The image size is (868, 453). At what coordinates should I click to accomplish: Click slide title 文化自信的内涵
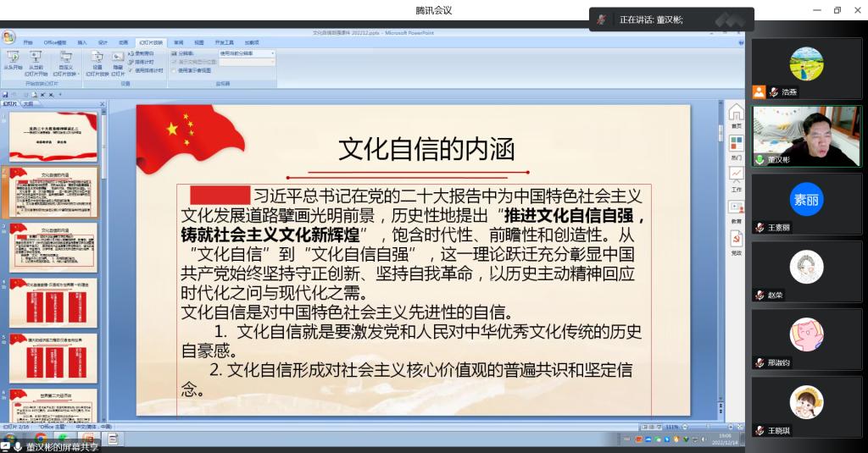[x=427, y=149]
